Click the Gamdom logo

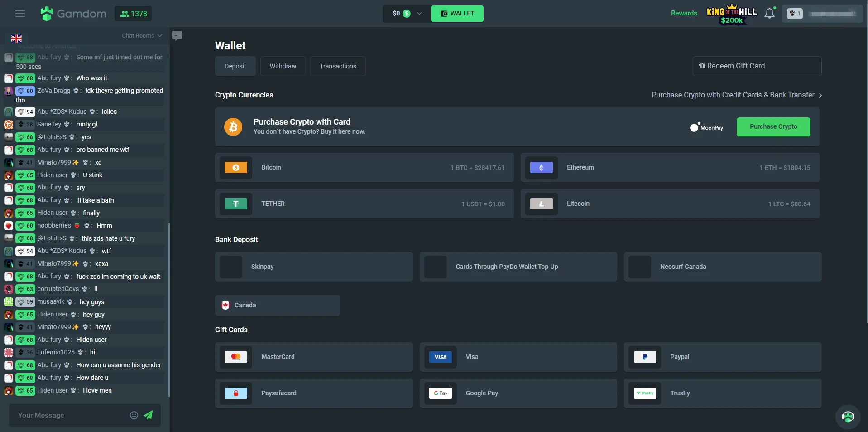tap(73, 14)
